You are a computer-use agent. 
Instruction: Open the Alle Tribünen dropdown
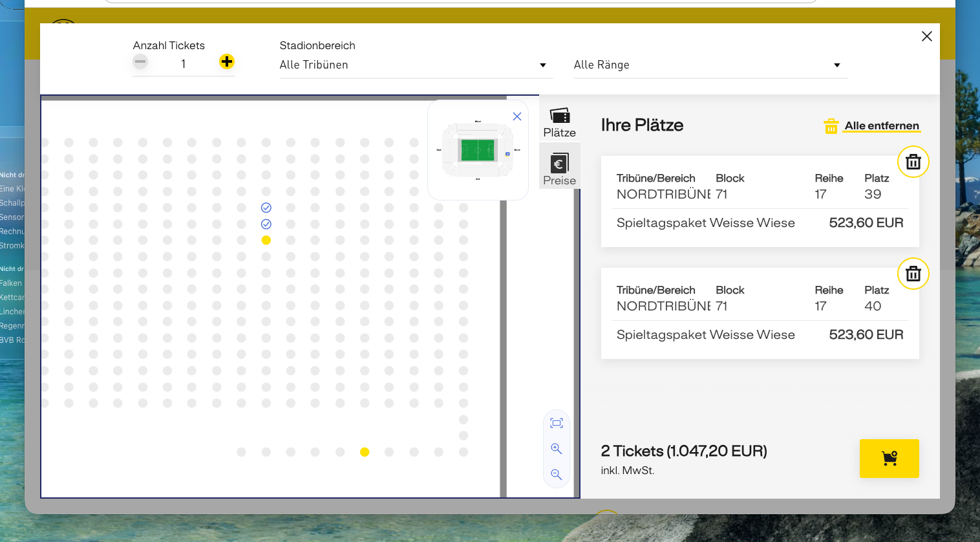tap(416, 65)
